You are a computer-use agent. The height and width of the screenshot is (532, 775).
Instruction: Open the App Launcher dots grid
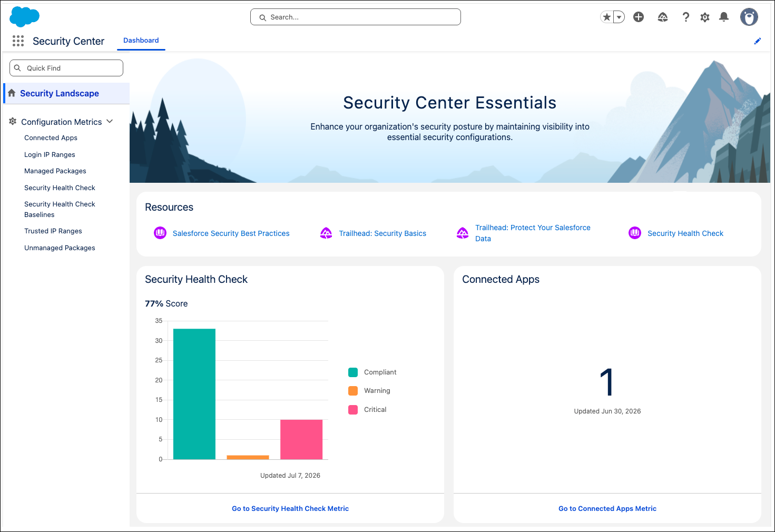[18, 41]
